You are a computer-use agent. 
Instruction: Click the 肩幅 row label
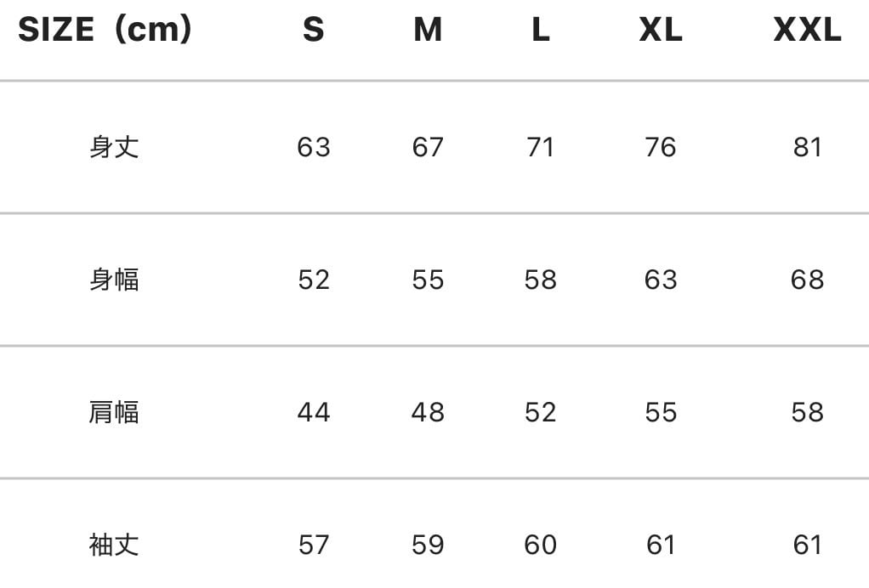click(x=114, y=412)
